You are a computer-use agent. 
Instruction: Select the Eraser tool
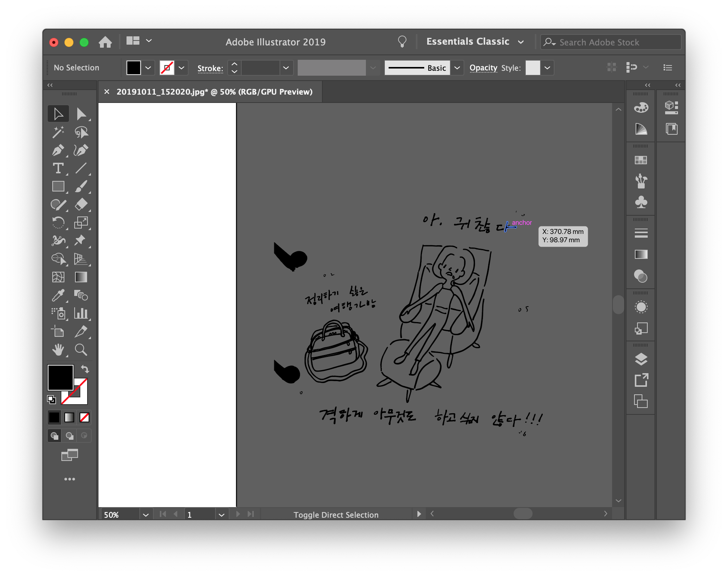81,205
